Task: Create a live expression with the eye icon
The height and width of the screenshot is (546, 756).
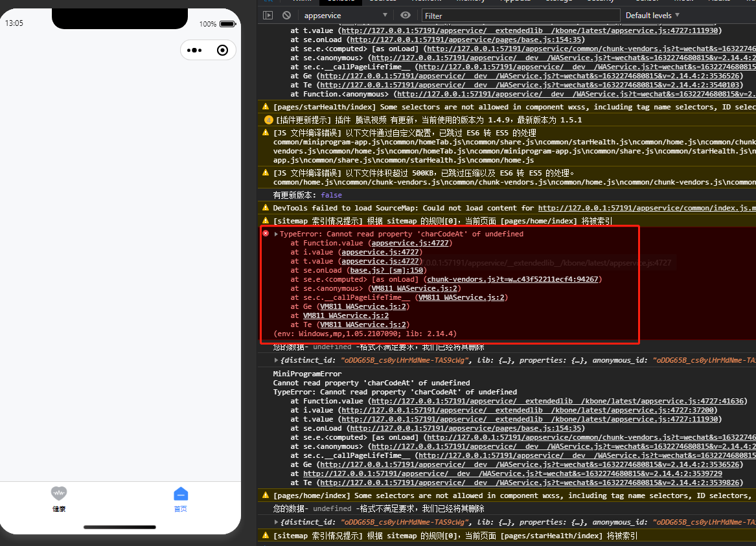Action: (x=406, y=15)
